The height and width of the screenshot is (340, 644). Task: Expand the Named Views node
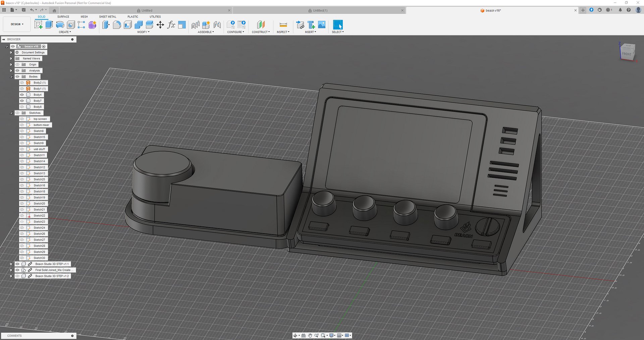point(11,58)
